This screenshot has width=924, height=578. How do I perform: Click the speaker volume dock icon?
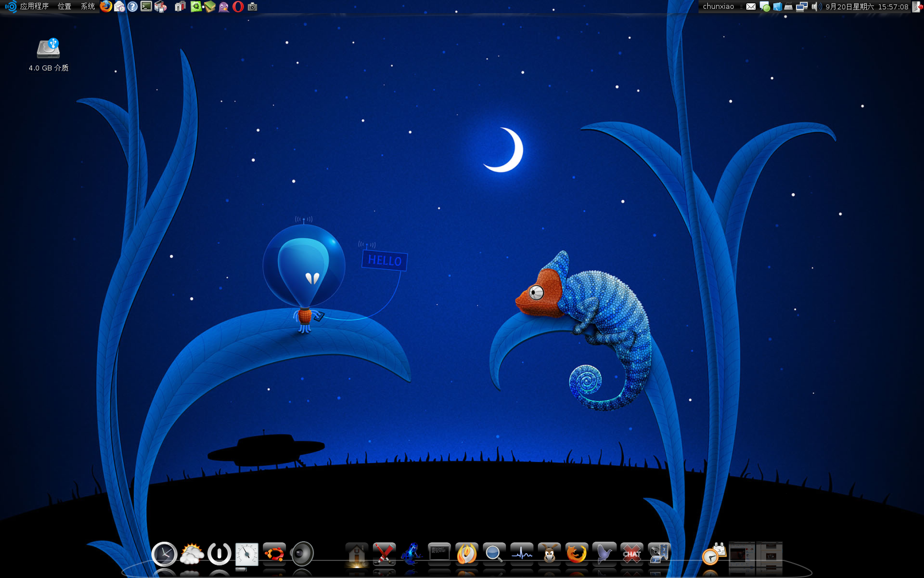tap(302, 554)
